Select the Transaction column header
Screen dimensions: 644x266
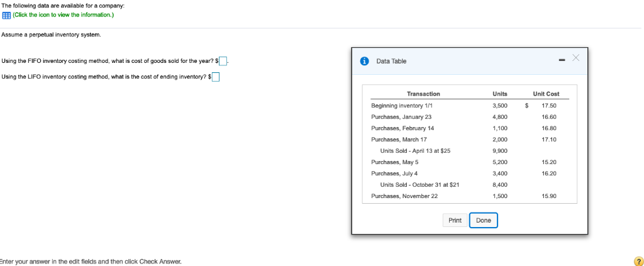[423, 94]
